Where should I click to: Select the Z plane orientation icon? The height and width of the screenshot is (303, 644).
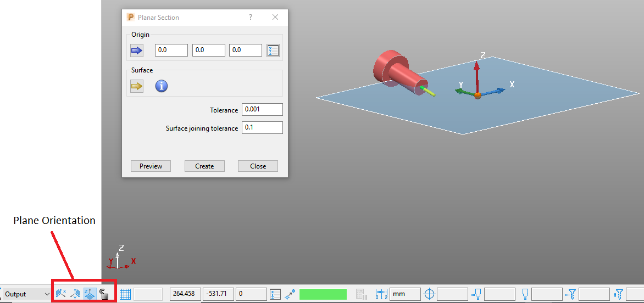point(90,293)
